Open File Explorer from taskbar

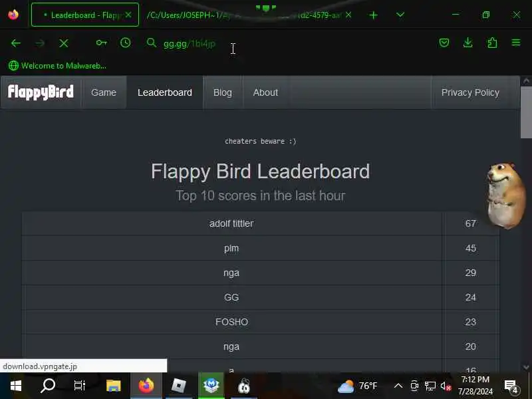[113, 386]
